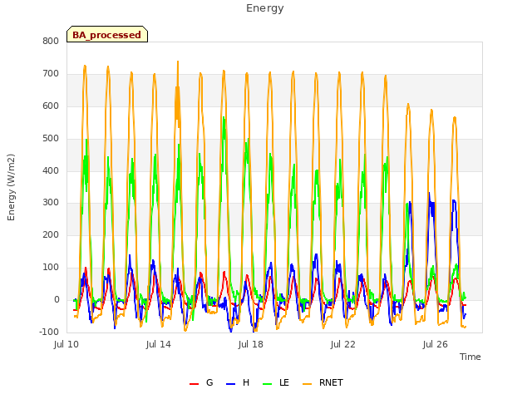Click the green LE legend swatch

[268, 384]
